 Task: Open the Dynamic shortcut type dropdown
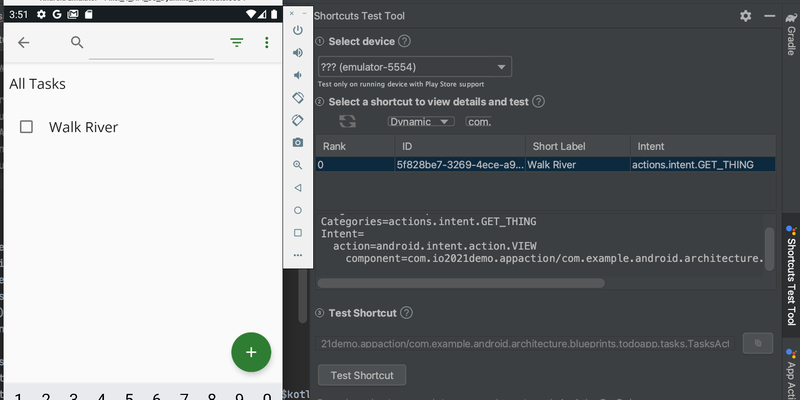tap(421, 121)
